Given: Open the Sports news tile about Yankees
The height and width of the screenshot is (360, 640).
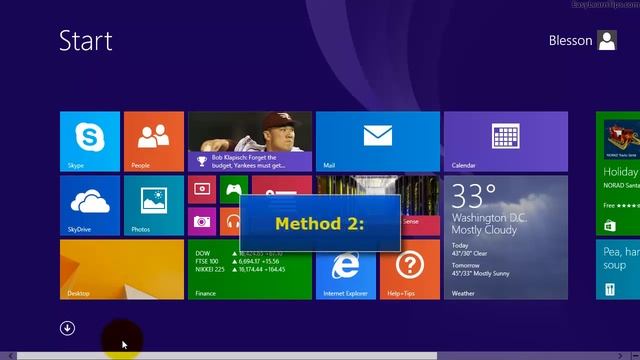Looking at the screenshot, I should click(x=250, y=141).
